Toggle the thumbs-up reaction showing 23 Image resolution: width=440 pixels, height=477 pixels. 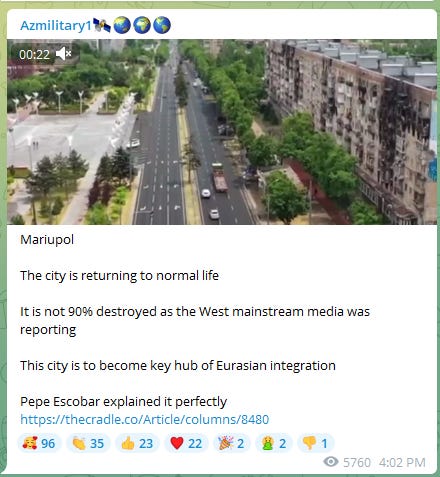click(x=137, y=443)
